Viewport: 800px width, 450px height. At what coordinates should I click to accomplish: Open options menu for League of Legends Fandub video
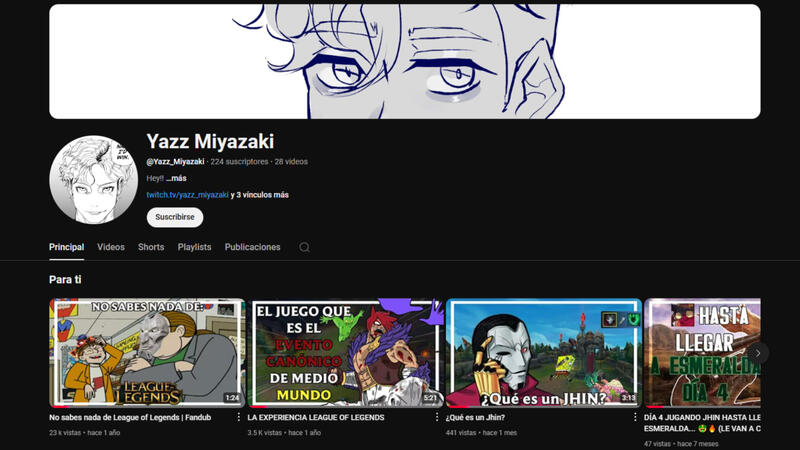pos(239,417)
